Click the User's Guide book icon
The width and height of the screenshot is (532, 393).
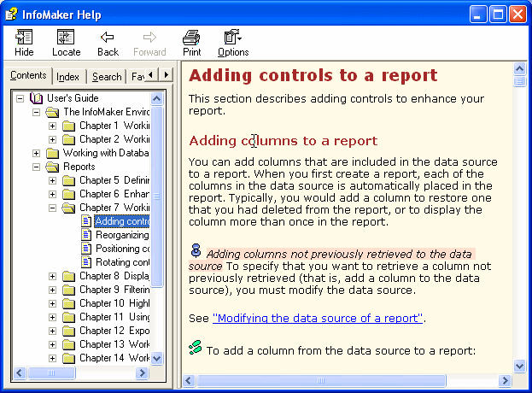(x=36, y=98)
